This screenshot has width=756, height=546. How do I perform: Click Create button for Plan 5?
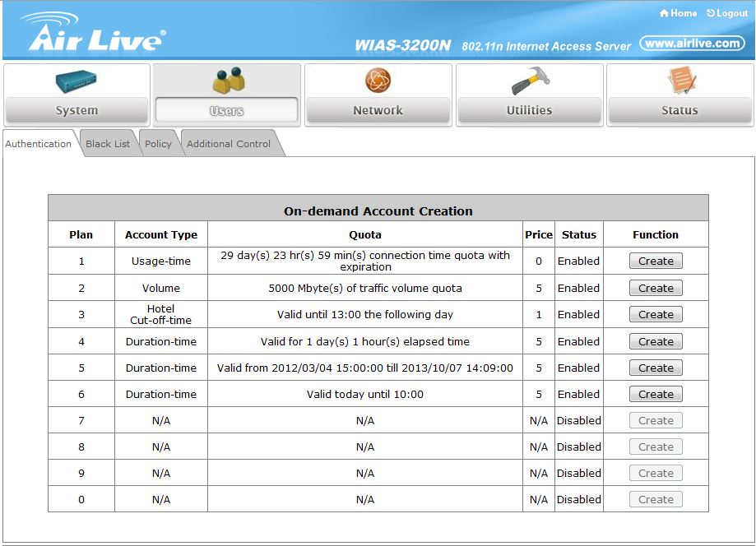(x=656, y=368)
